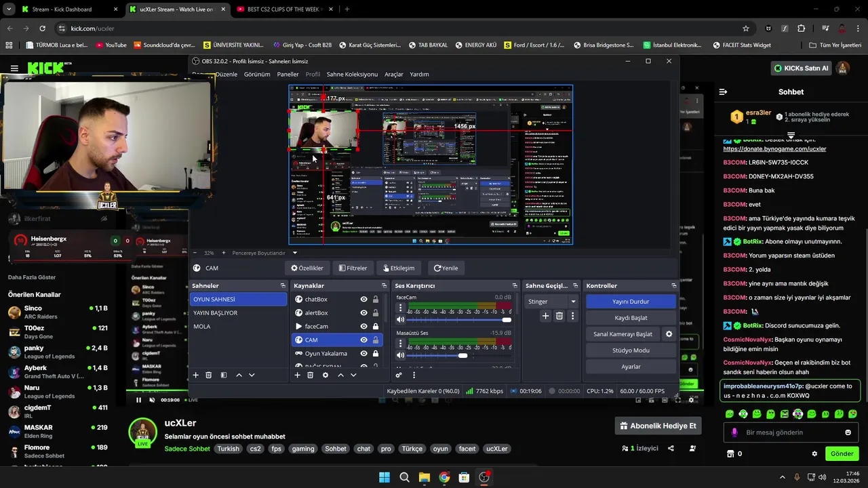Open preview zoom scaling dropdown arrow
This screenshot has width=868, height=488.
click(x=294, y=253)
